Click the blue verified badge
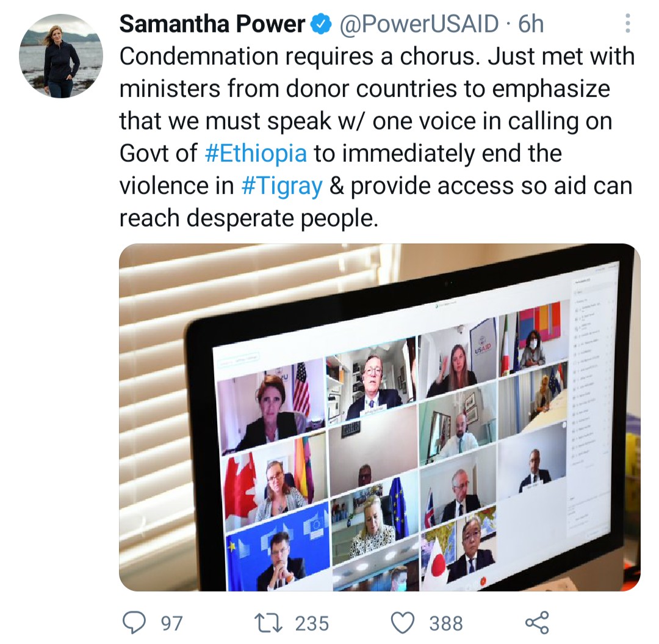659x644 pixels. (321, 24)
